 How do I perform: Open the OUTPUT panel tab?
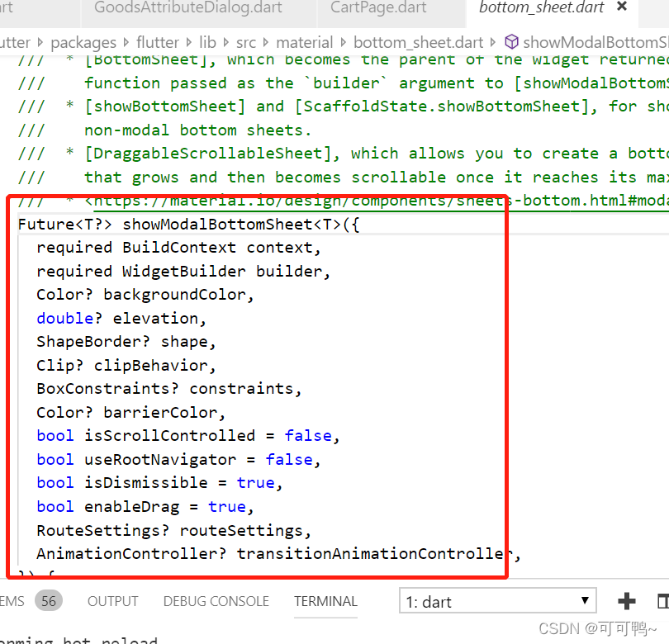click(x=112, y=601)
